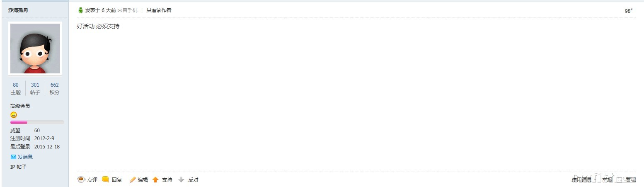
Task: Click the green poster icon beside 发表于
Action: (x=80, y=10)
